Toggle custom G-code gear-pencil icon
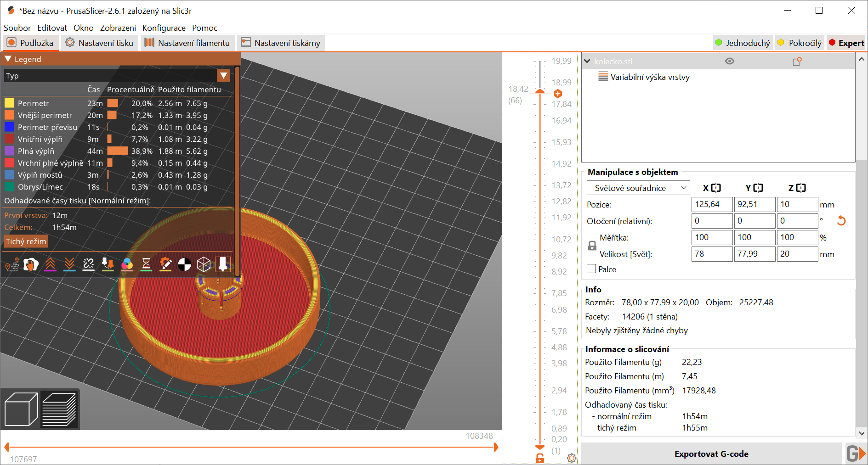This screenshot has height=465, width=868. point(165,264)
